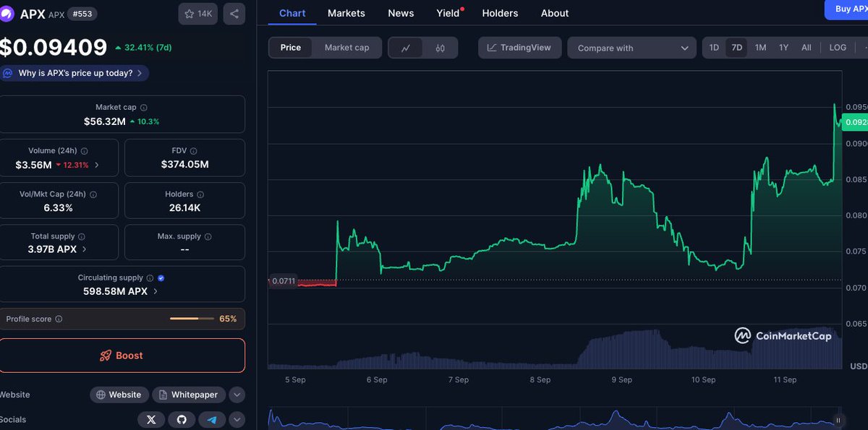Click the verified badge on Circulating supply
Viewport: 868px width, 430px height.
tap(161, 278)
